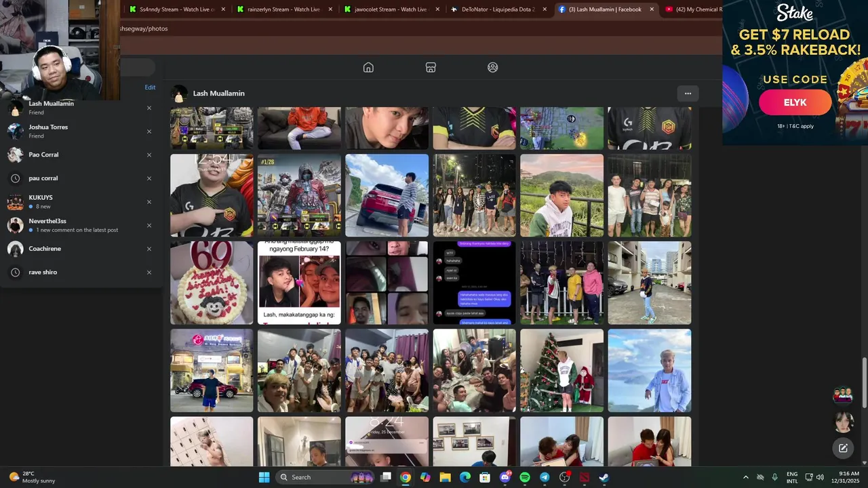Switch to My Chemical Romance YouTube tab
Image resolution: width=868 pixels, height=488 pixels.
pyautogui.click(x=692, y=9)
